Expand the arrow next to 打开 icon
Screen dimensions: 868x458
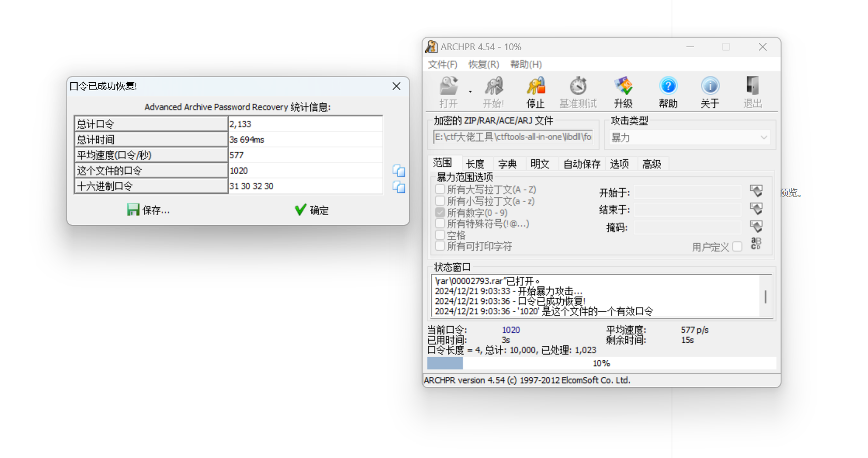470,92
